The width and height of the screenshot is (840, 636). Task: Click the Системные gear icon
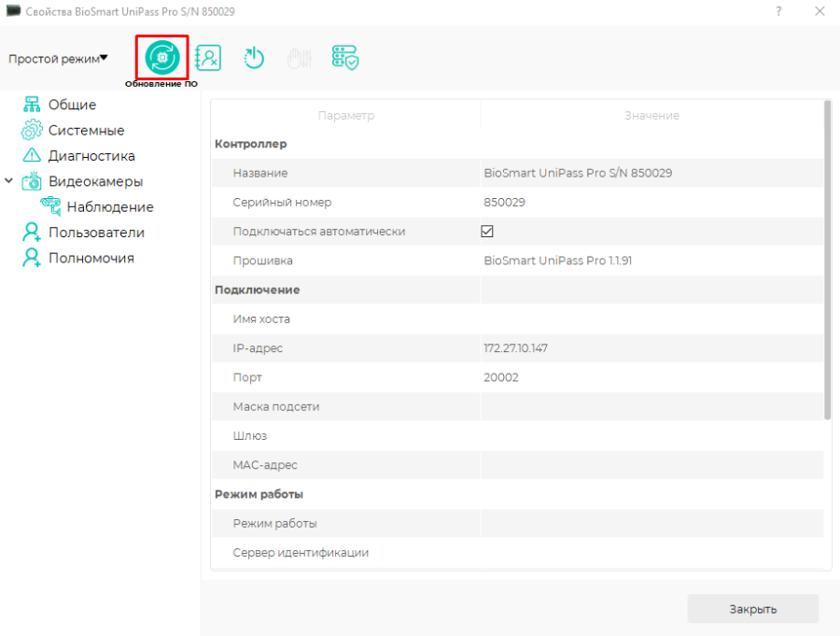coord(32,130)
